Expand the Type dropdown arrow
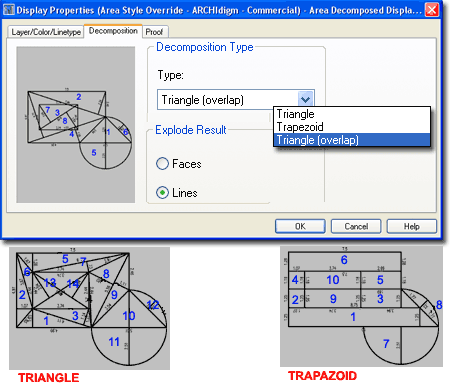This screenshot has height=387, width=450. pos(306,99)
